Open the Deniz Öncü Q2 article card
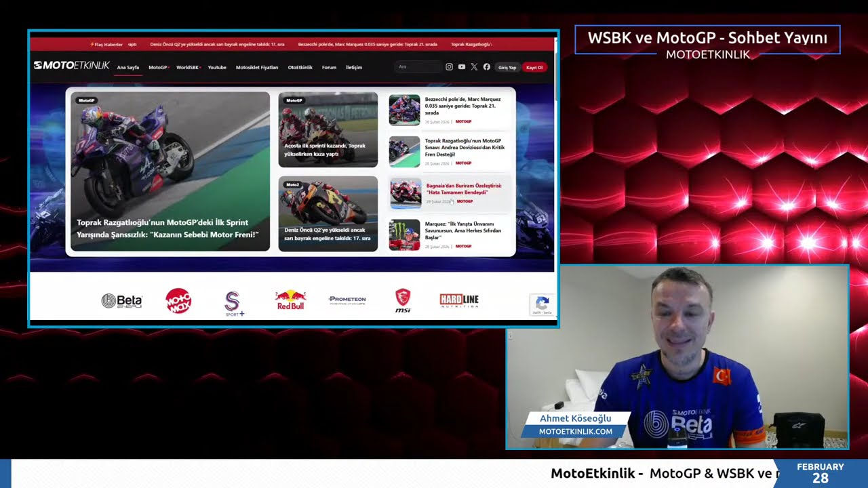868x488 pixels. point(328,213)
